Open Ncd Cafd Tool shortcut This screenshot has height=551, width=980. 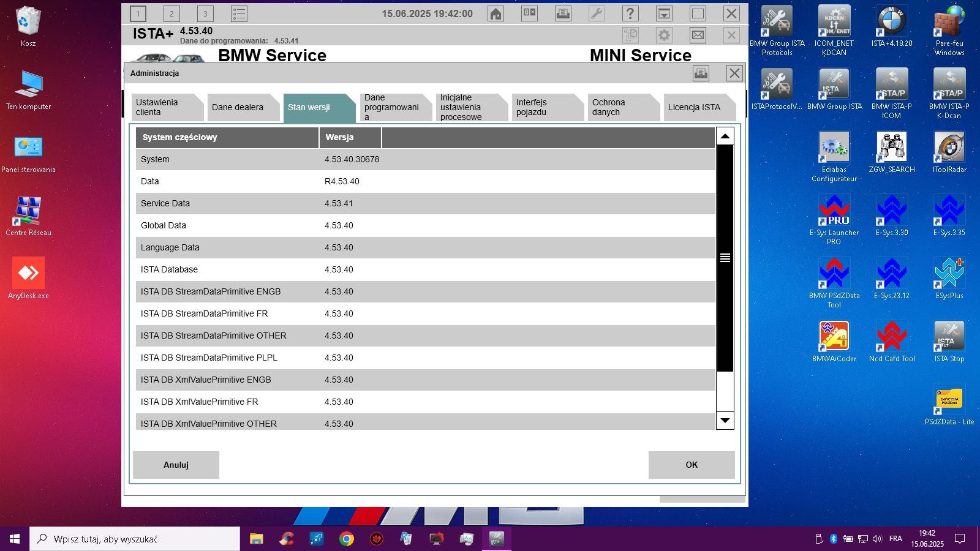pyautogui.click(x=891, y=342)
